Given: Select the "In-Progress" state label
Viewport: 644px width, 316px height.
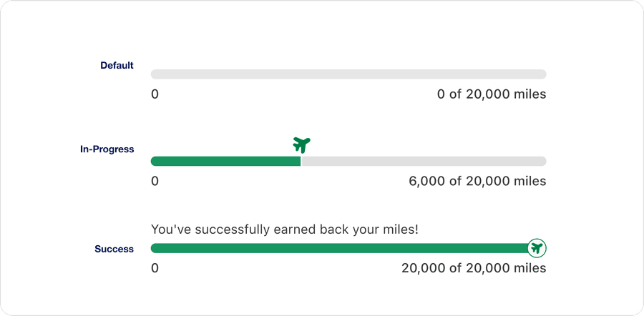Looking at the screenshot, I should 107,149.
